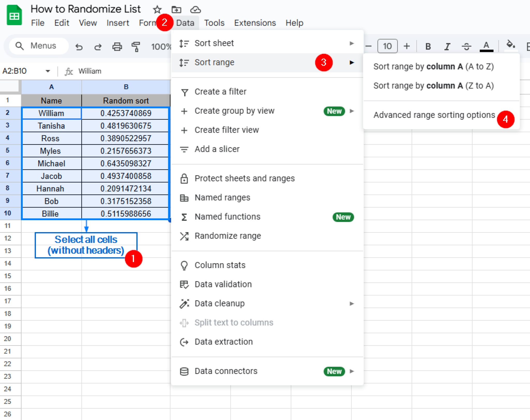Star the How to Randomize List spreadsheet
The width and height of the screenshot is (530, 420).
[x=157, y=9]
